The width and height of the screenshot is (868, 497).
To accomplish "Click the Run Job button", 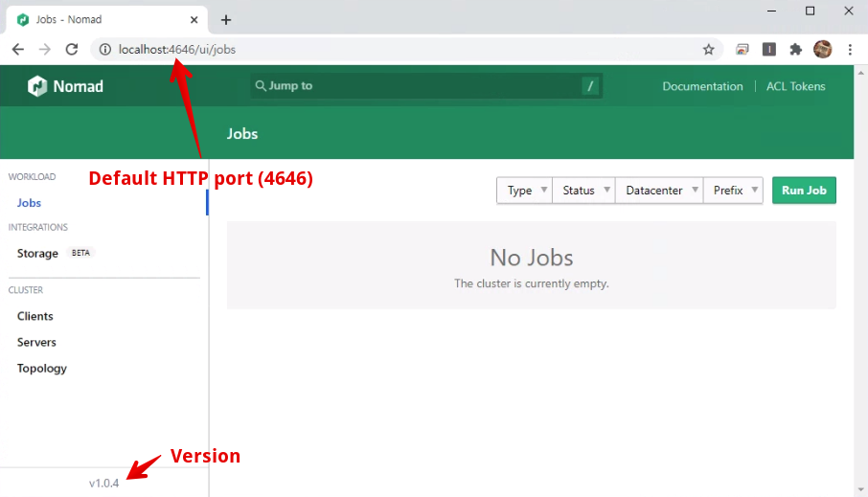I will (804, 191).
